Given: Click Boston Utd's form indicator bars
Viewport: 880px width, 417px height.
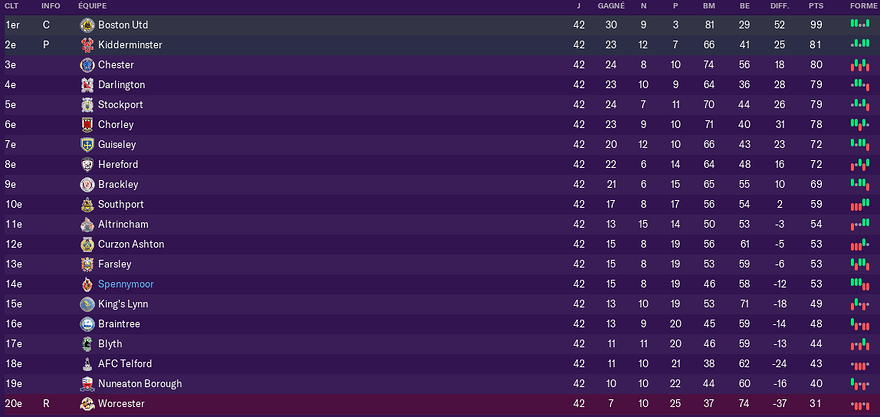Looking at the screenshot, I should point(858,25).
